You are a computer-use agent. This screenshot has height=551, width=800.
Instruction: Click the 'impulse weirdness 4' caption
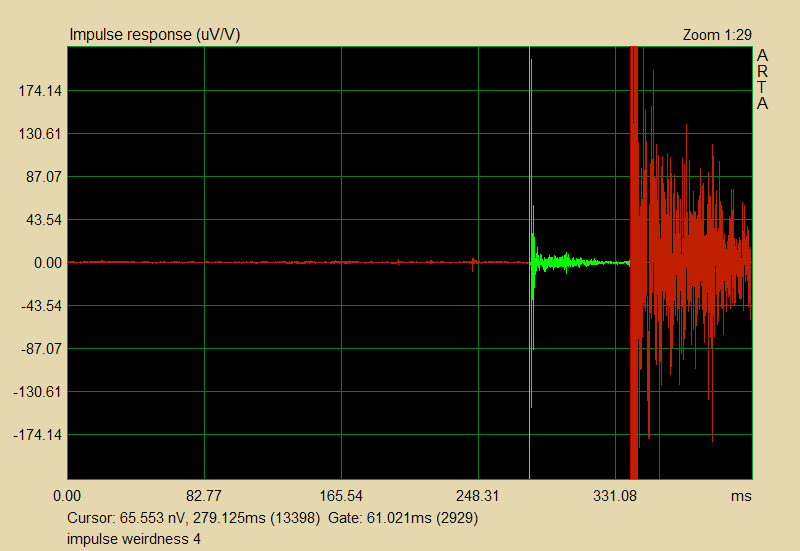point(134,539)
